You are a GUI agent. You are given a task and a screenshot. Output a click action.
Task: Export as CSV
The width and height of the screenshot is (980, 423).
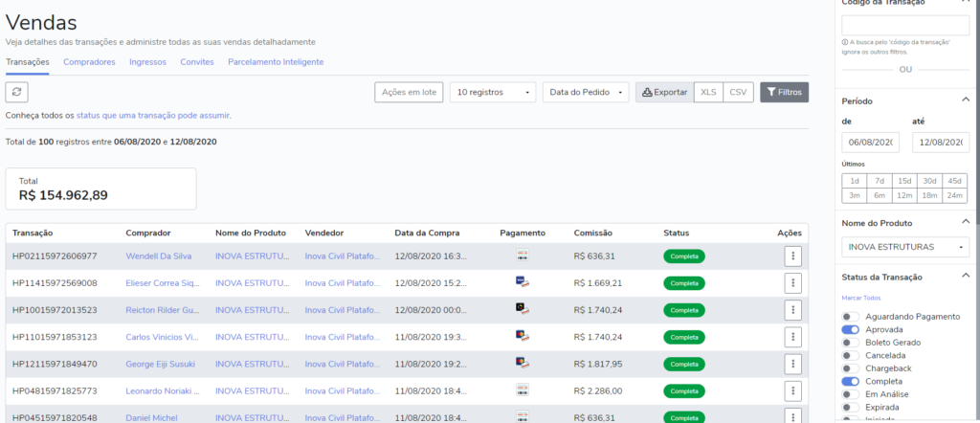[738, 92]
